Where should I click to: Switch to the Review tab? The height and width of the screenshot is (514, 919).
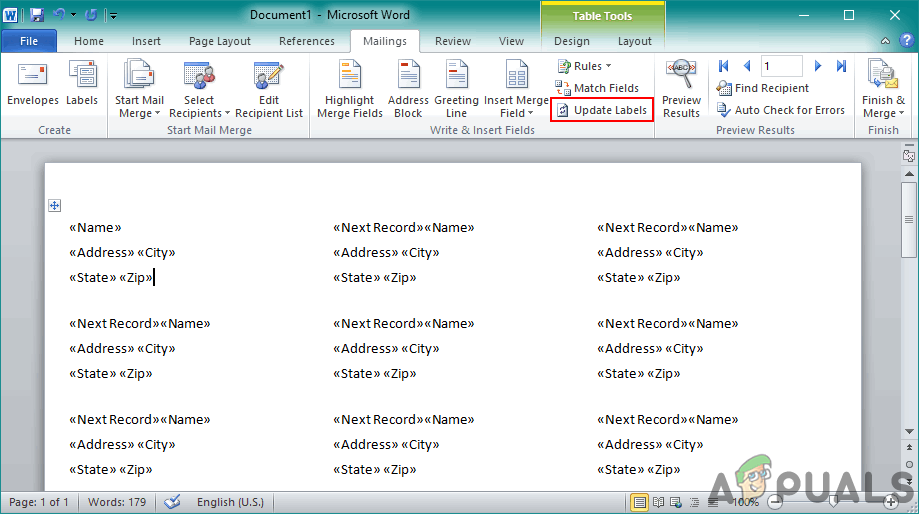(452, 41)
